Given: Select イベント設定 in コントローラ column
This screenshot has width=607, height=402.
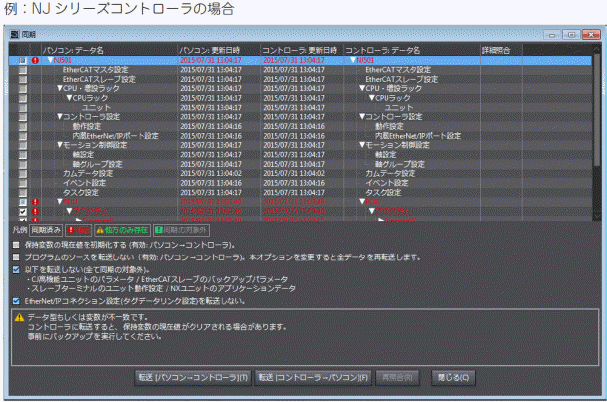Looking at the screenshot, I should (387, 183).
